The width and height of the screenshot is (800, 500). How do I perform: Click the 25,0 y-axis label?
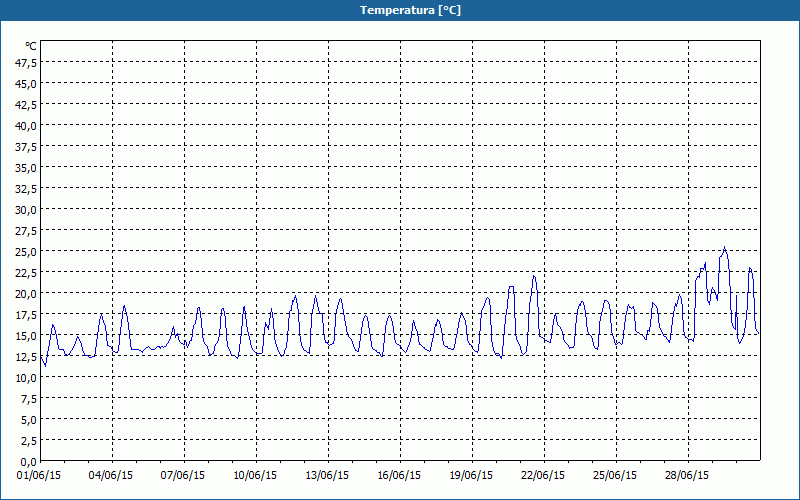click(26, 252)
